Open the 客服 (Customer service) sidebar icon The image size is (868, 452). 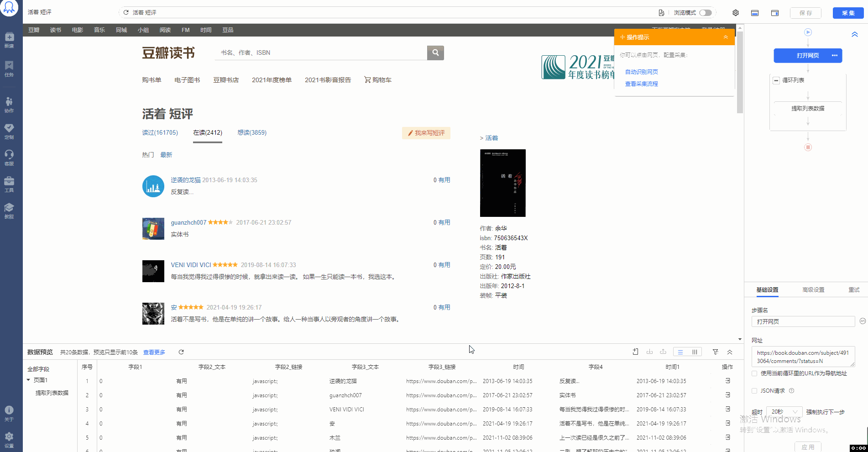(9, 158)
